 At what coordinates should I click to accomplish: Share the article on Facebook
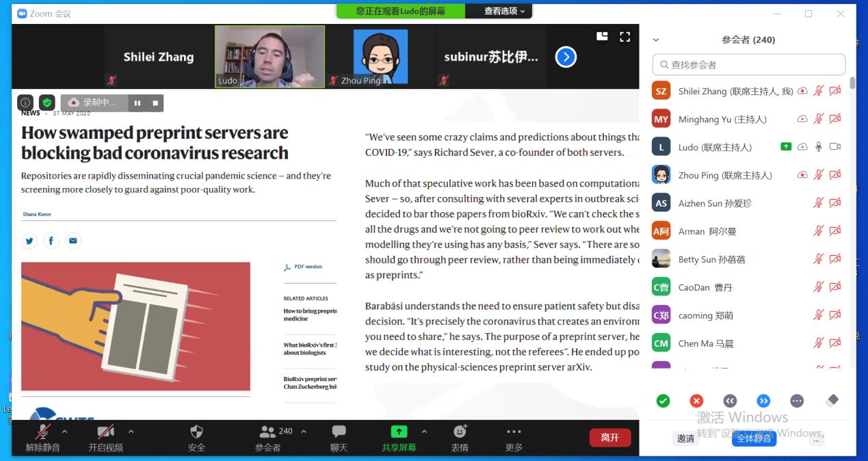click(51, 241)
